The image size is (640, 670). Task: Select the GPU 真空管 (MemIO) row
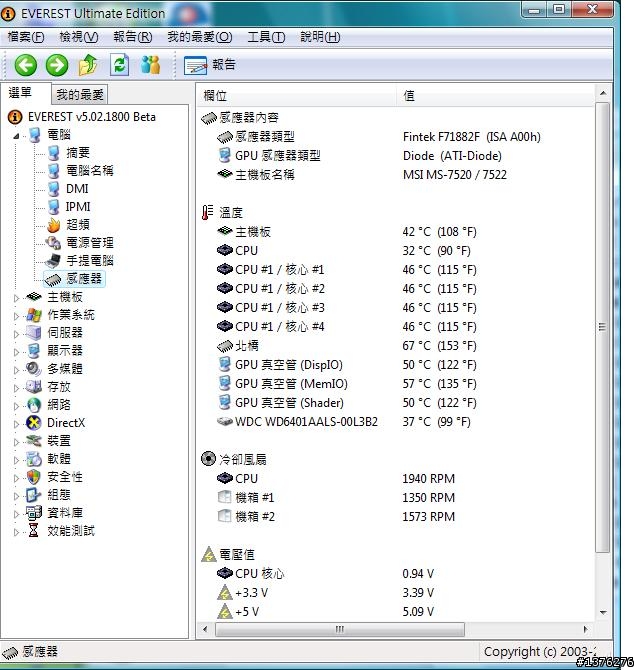(397, 384)
